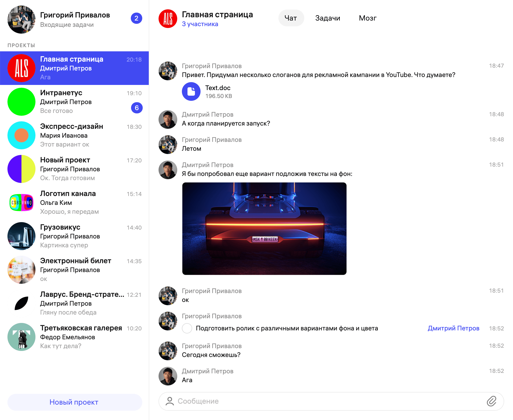Viewport: 513px width, 420px height.
Task: Open the neon car image attachment
Action: coord(264,229)
